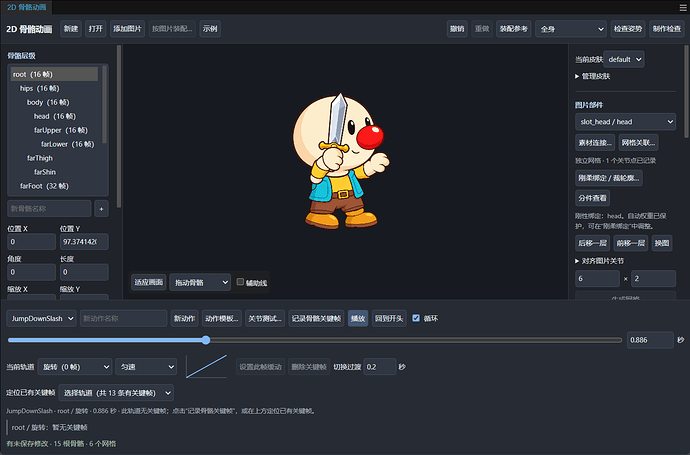
Task: Click the 回到开头 rewind button
Action: [x=389, y=319]
